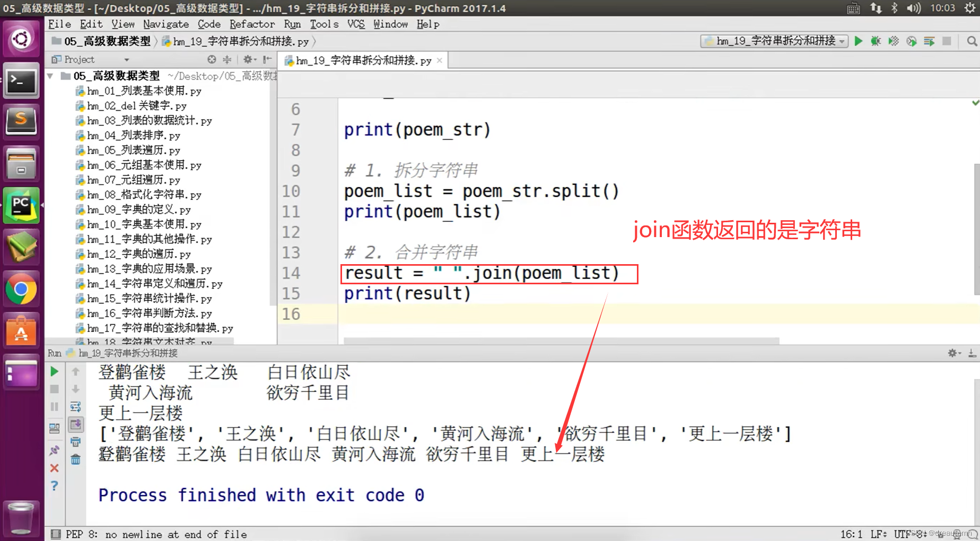Click the LF line separator in status bar

pyautogui.click(x=878, y=534)
